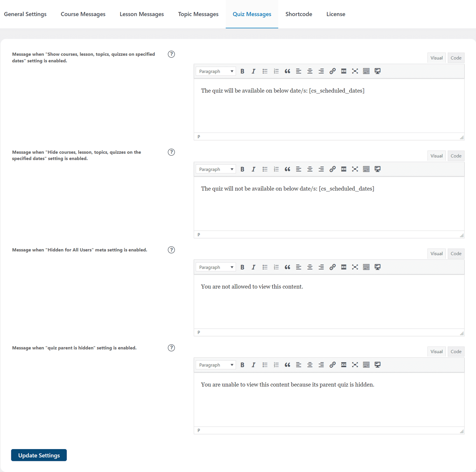
Task: Click into 'You are not allowed' text area
Action: [x=329, y=302]
